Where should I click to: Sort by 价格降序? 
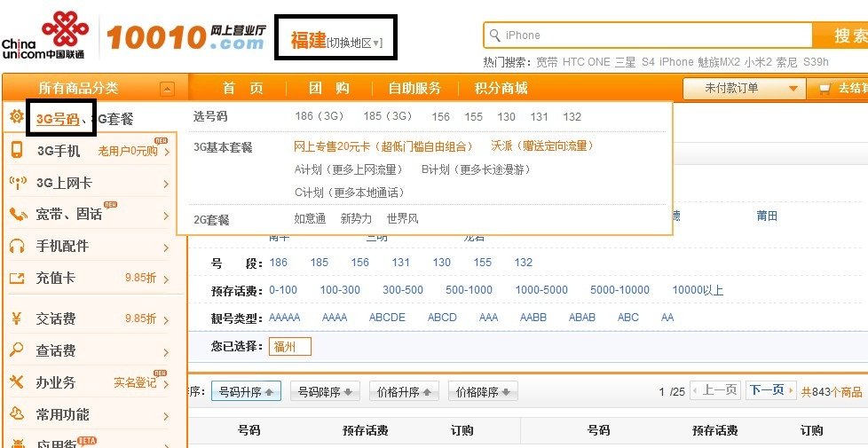click(x=484, y=391)
